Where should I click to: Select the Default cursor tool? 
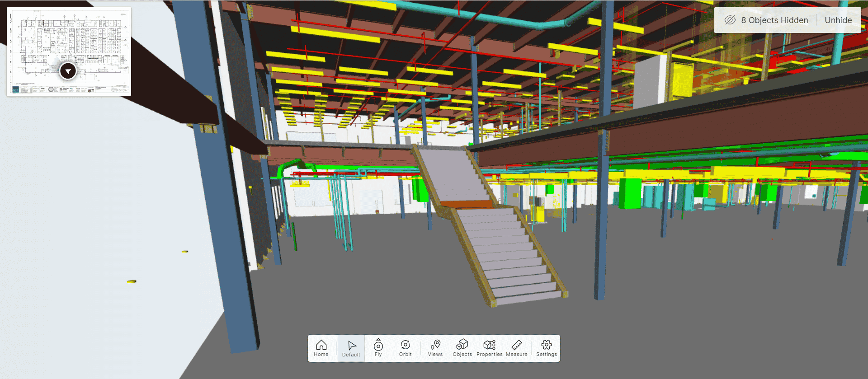tap(351, 348)
